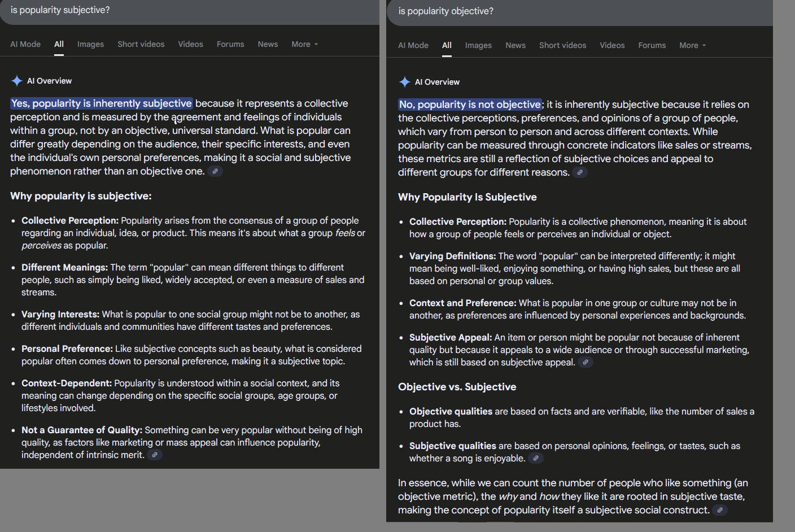The width and height of the screenshot is (795, 532).
Task: Click "Different Meanings:" bullet label
Action: pos(65,267)
